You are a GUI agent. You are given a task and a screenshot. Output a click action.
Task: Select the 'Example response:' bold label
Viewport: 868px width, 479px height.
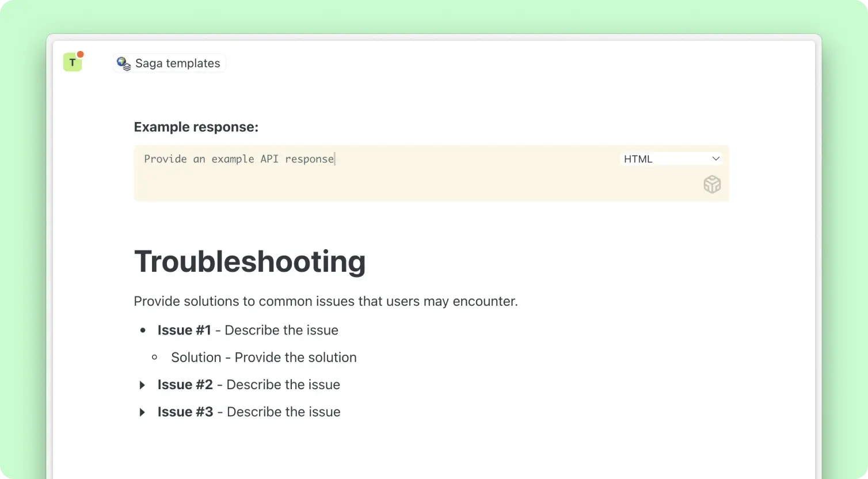(x=196, y=127)
